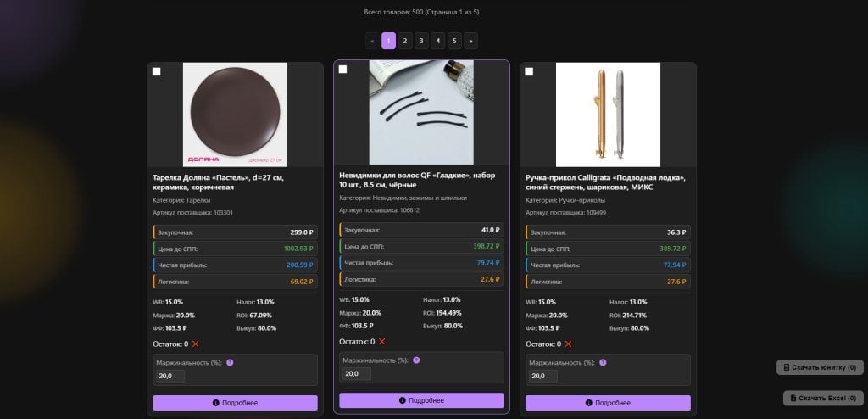Click the file icon in Скачать Excel button
The image size is (868, 419).
coord(793,398)
